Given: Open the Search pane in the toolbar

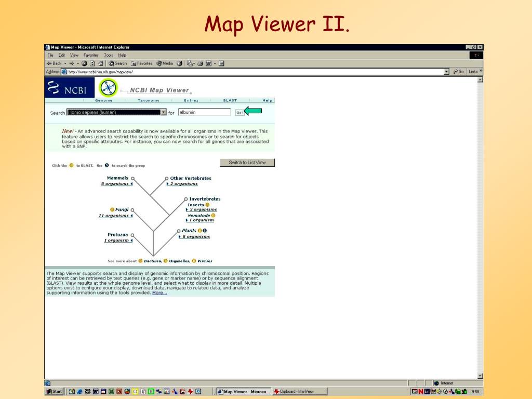Looking at the screenshot, I should [x=118, y=63].
